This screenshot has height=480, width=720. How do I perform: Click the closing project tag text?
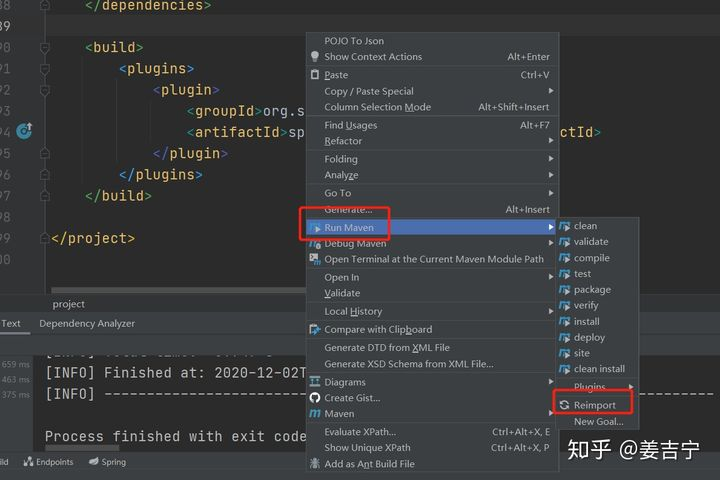click(93, 238)
